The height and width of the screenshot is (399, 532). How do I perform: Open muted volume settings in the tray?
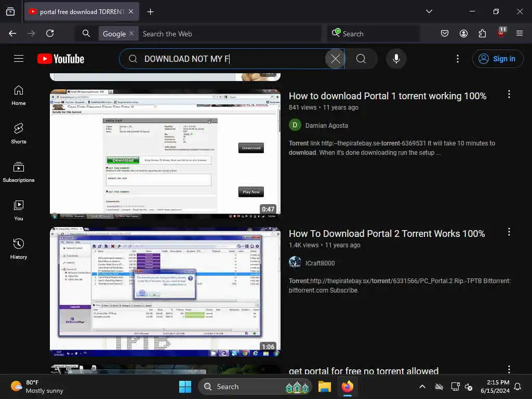[x=469, y=387]
